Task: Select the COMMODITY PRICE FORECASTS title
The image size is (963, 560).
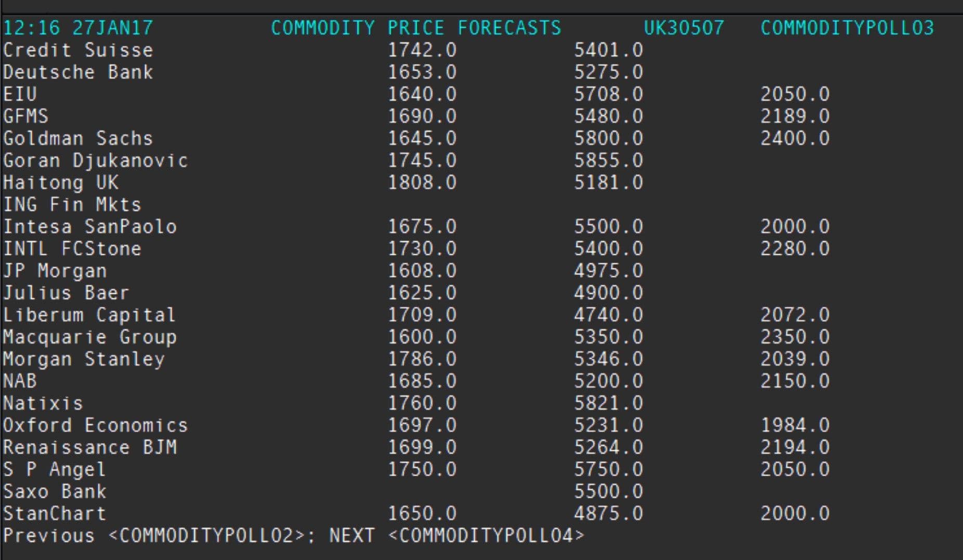Action: point(416,28)
